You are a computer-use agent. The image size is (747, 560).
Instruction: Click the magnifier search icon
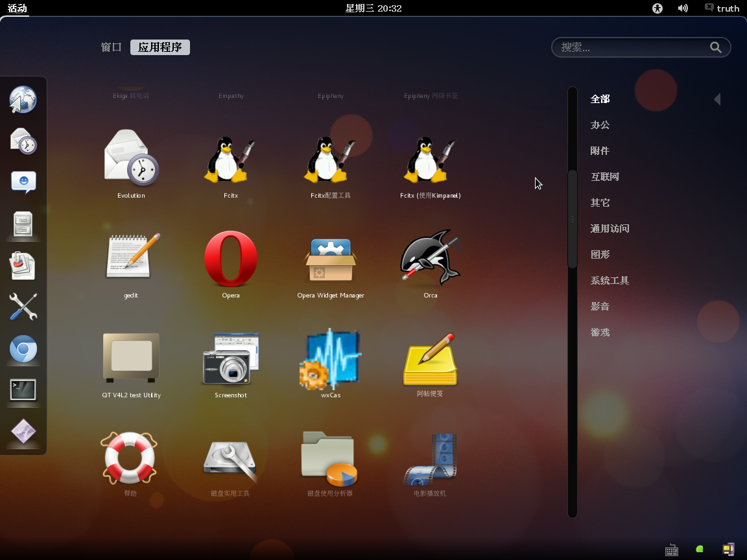point(716,47)
